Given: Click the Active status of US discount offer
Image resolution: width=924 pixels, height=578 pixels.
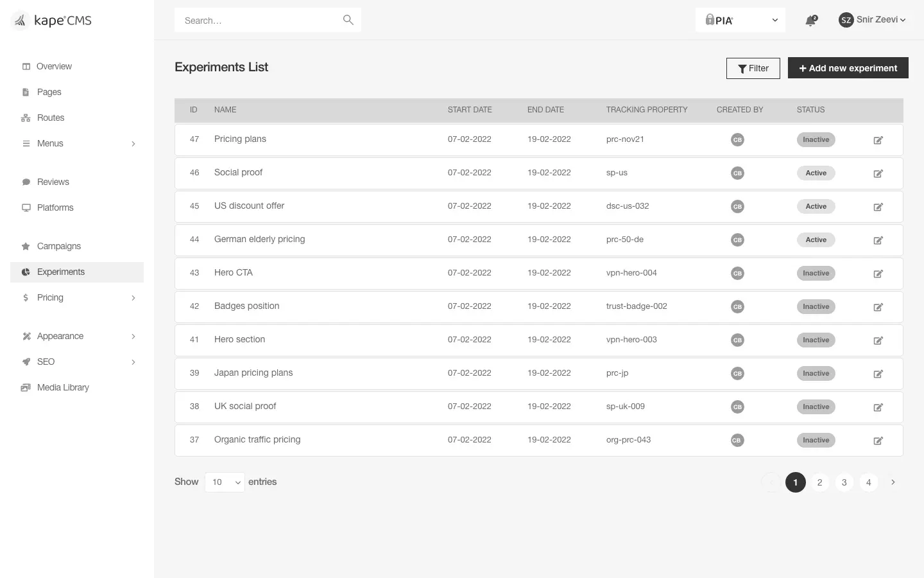Looking at the screenshot, I should [x=816, y=206].
